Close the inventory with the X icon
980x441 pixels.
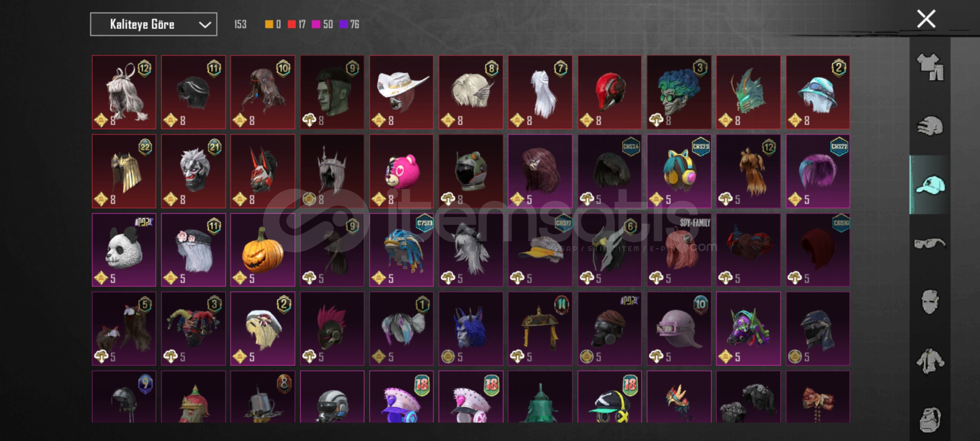click(926, 19)
